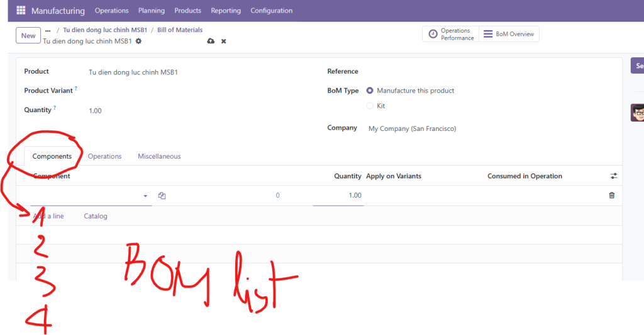
Task: Select the Kit BoM type
Action: pyautogui.click(x=370, y=106)
